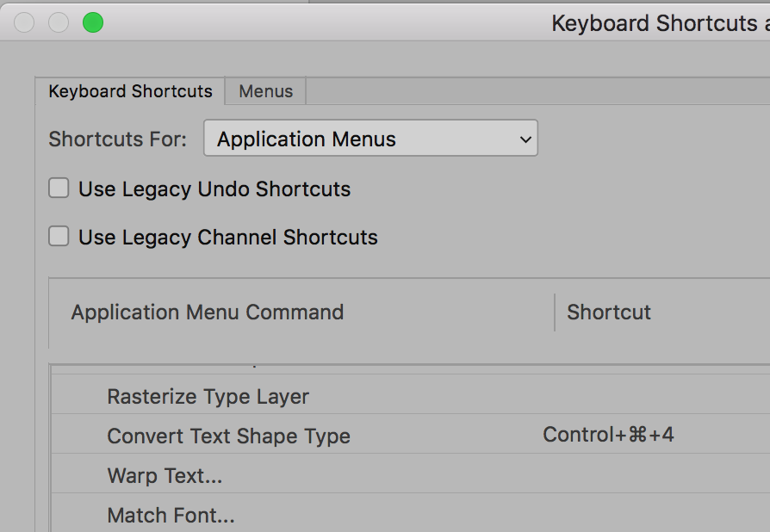This screenshot has width=770, height=532.
Task: Click the Control+⌘+4 shortcut entry
Action: click(608, 436)
